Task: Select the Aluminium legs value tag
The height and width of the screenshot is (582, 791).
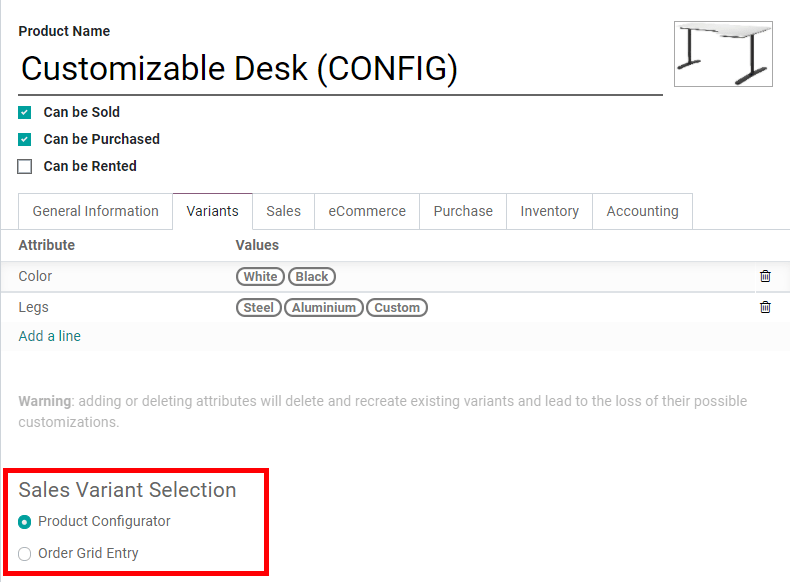Action: pyautogui.click(x=324, y=308)
